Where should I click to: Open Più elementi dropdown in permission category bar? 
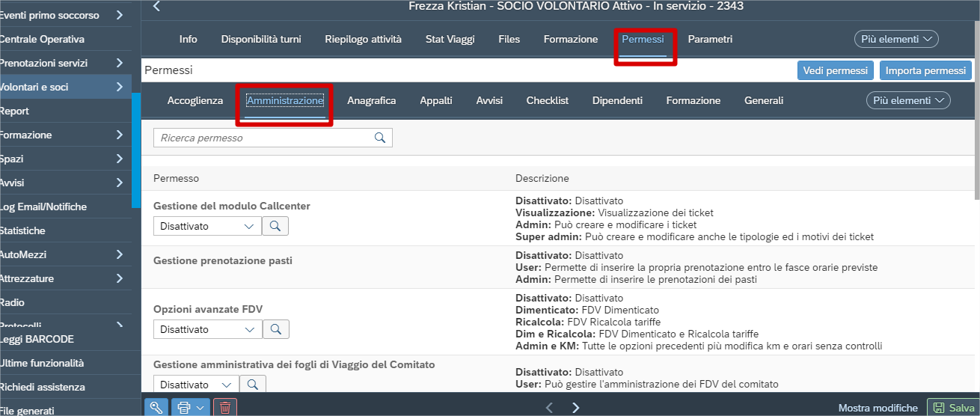[908, 100]
